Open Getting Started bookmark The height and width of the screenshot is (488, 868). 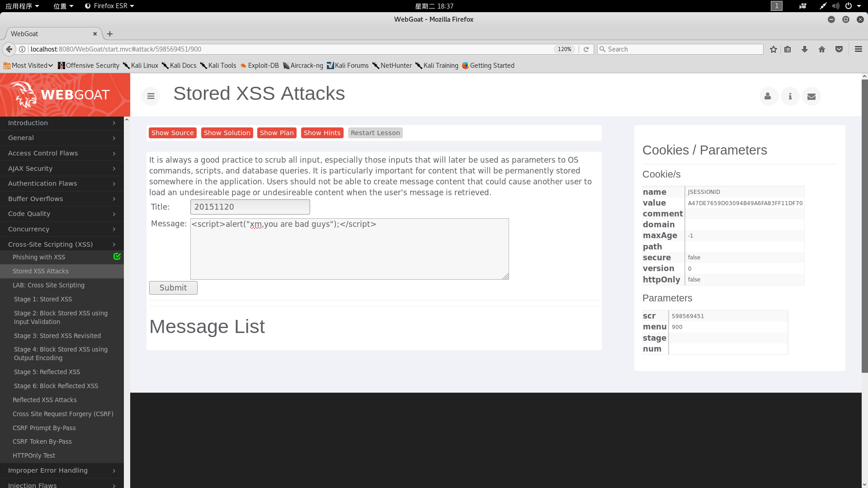point(488,66)
